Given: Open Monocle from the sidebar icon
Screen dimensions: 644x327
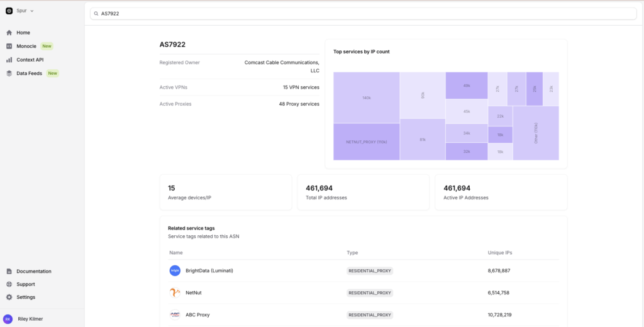Looking at the screenshot, I should tap(9, 46).
